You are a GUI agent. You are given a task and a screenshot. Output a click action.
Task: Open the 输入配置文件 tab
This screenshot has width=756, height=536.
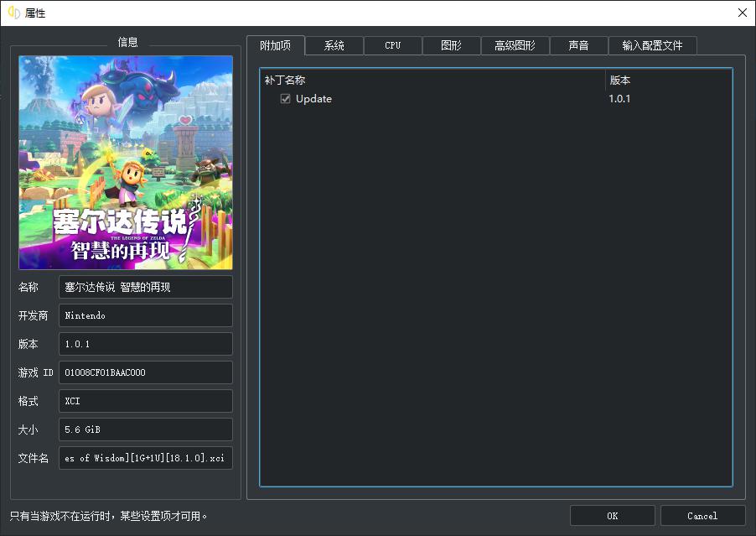652,45
